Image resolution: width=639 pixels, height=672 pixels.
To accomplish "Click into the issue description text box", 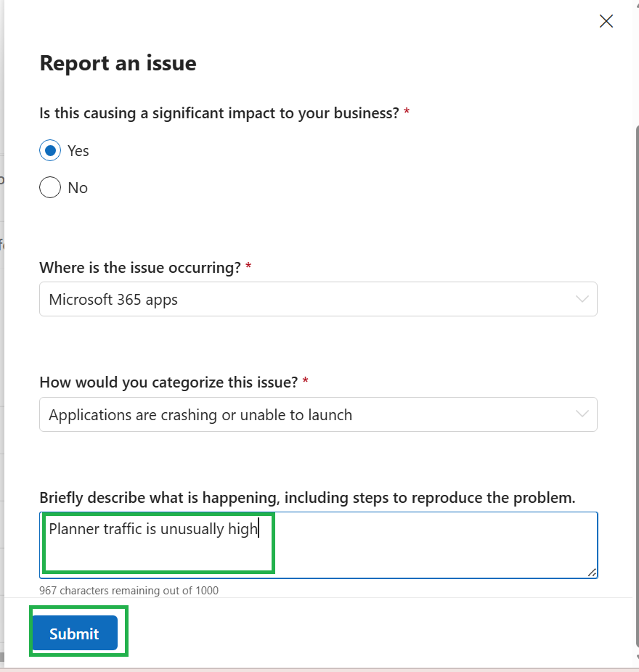I will tap(318, 545).
